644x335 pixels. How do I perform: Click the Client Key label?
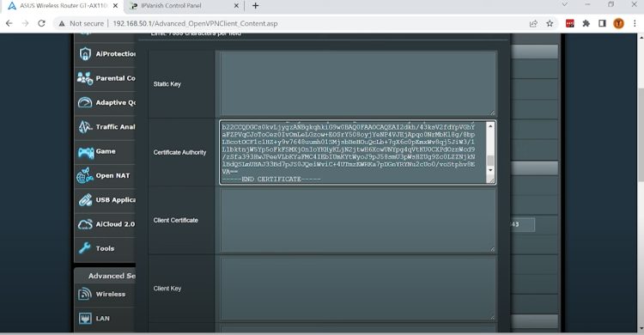click(x=167, y=289)
